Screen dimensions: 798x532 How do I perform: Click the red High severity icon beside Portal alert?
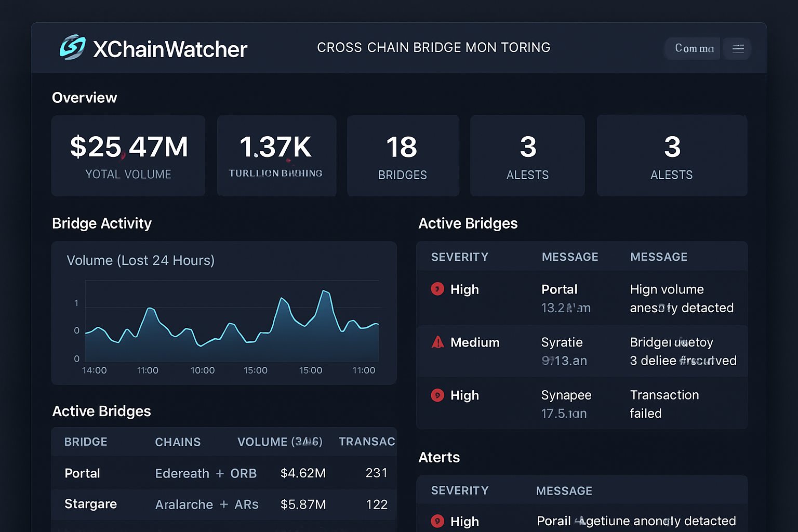437,289
